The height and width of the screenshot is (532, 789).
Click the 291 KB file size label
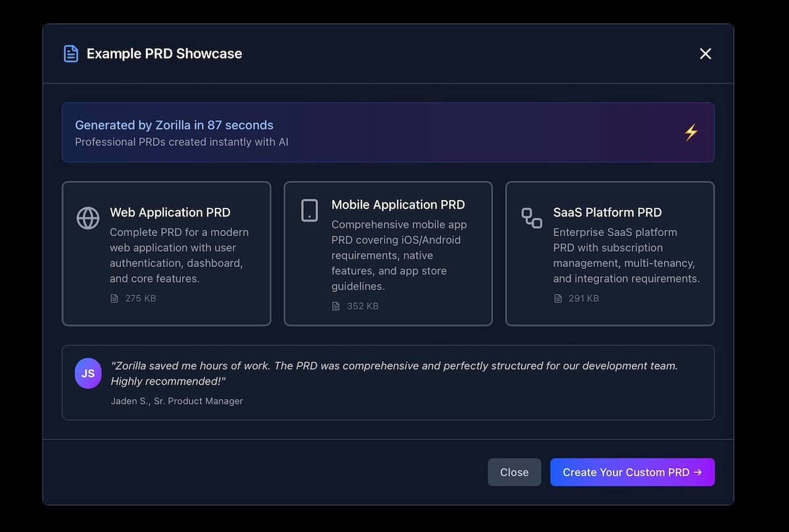point(584,299)
